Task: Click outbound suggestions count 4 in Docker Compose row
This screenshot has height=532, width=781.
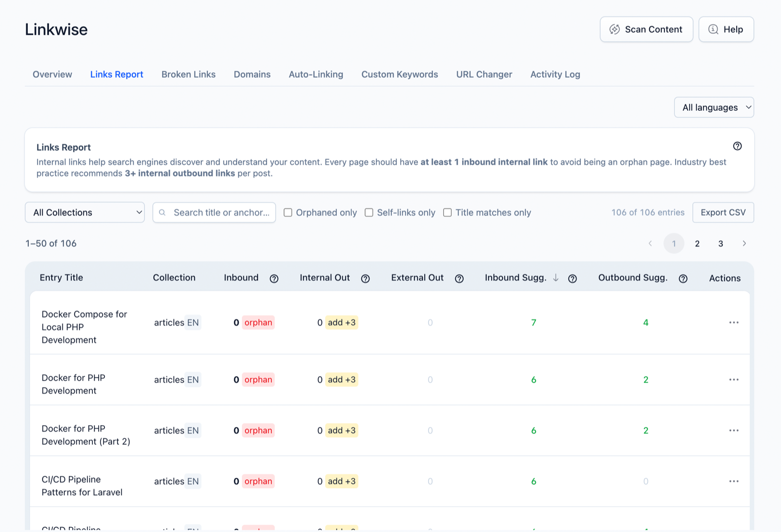Action: tap(646, 323)
